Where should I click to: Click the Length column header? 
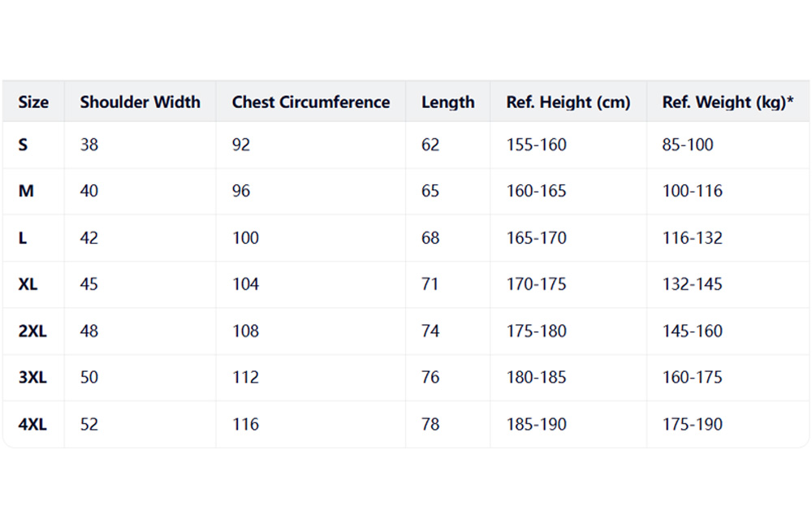[x=447, y=102]
